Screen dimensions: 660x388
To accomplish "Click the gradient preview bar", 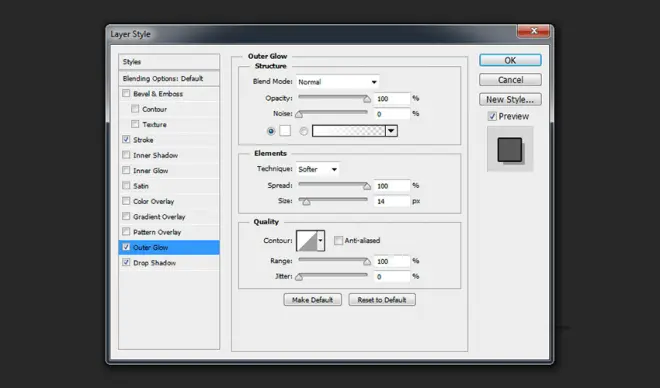I will (349, 131).
